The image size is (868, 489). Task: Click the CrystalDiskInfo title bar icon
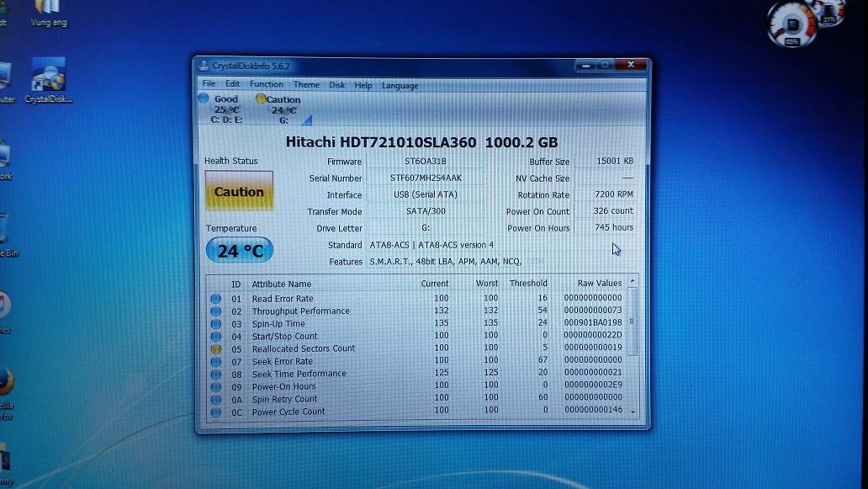pyautogui.click(x=204, y=66)
